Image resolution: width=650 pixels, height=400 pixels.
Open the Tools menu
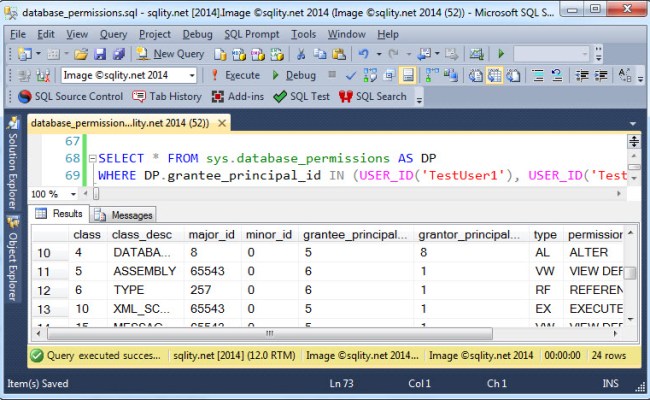click(303, 34)
